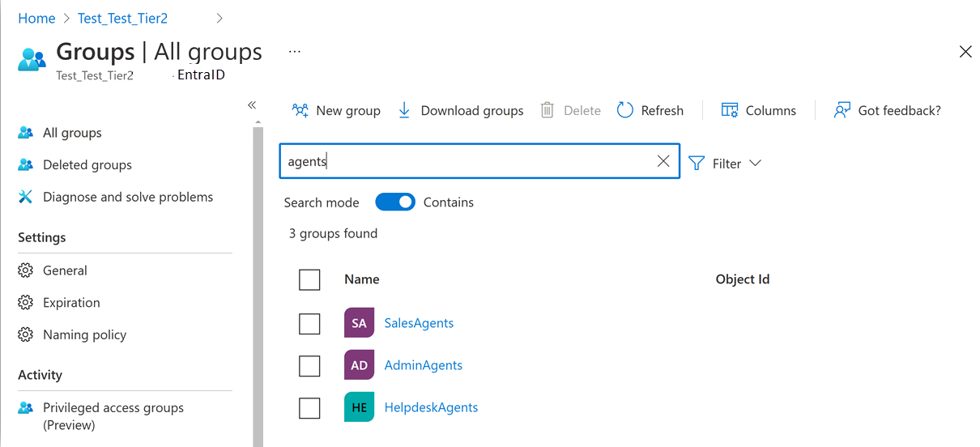Click the HE avatar for HelpdeskAgents

(359, 407)
